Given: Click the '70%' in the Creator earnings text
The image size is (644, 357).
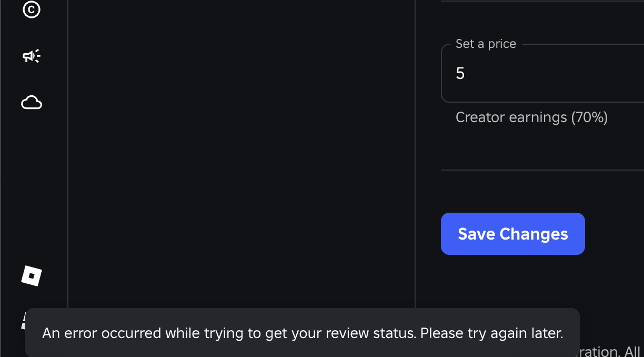Looking at the screenshot, I should pyautogui.click(x=589, y=117).
